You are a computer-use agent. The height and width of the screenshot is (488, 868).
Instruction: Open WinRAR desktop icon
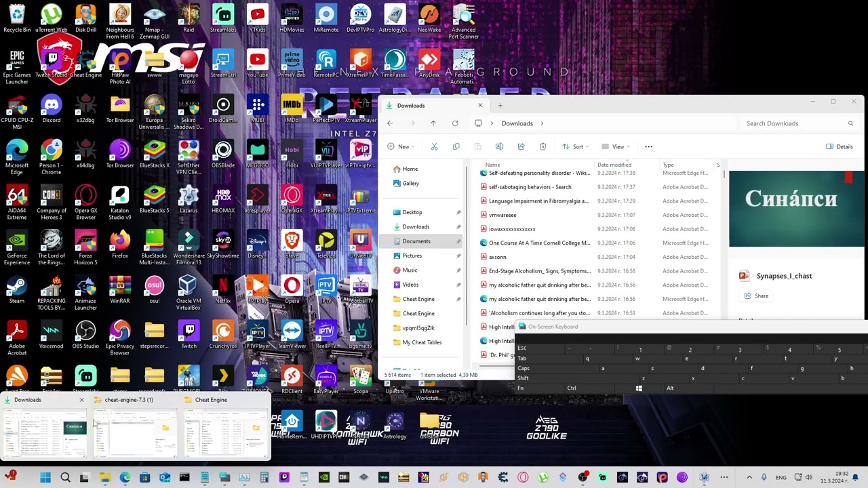click(120, 289)
